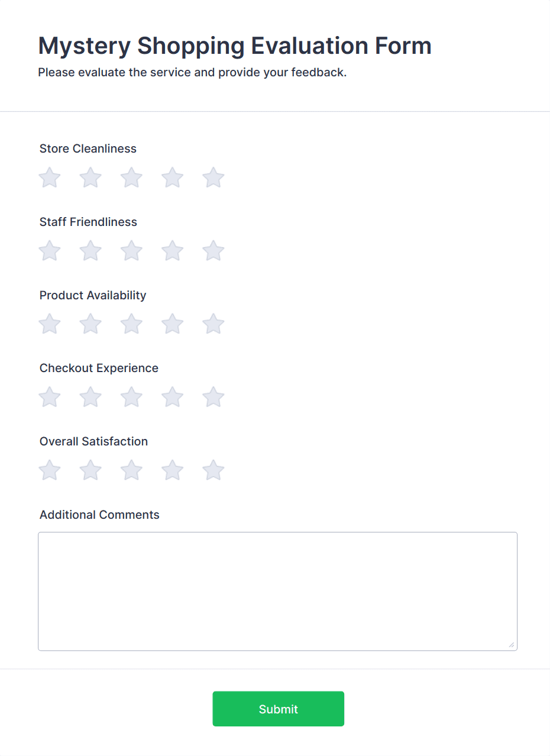
Task: Give Checkout Experience two stars
Action: [x=90, y=397]
